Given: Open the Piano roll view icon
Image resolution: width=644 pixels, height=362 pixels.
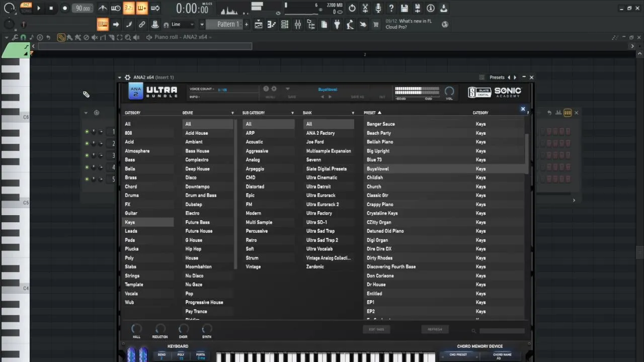Looking at the screenshot, I should [x=272, y=24].
